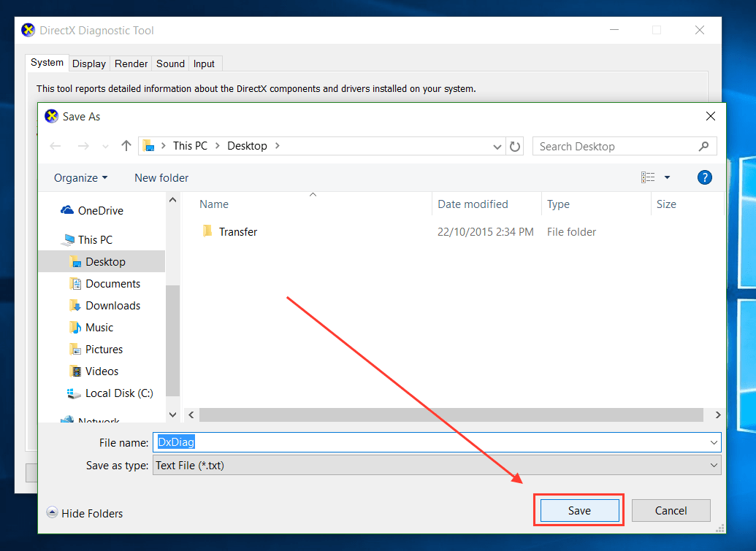Click the Refresh icon beside address bar

point(515,146)
